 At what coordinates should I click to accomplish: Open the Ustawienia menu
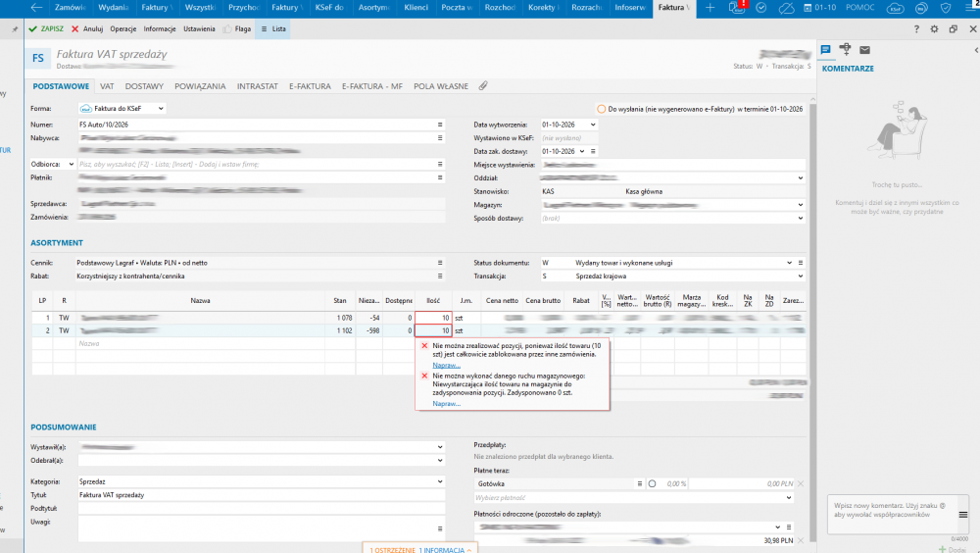point(199,28)
